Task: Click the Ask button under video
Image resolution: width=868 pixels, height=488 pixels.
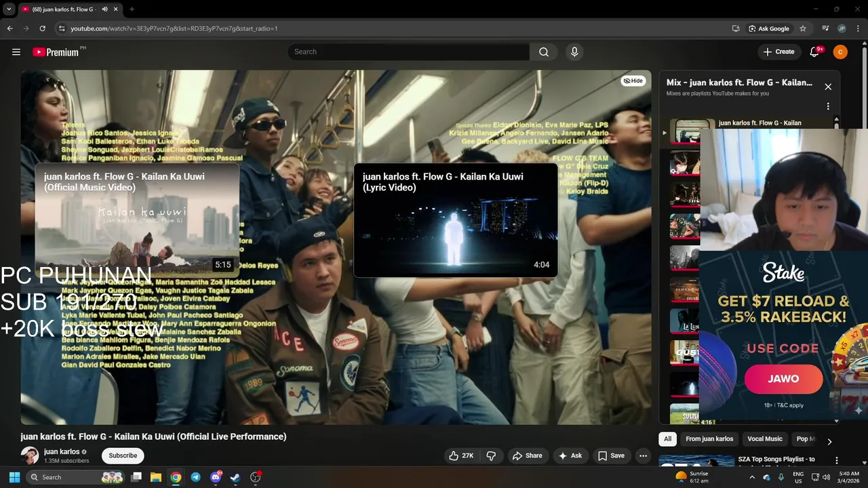Action: click(x=570, y=455)
